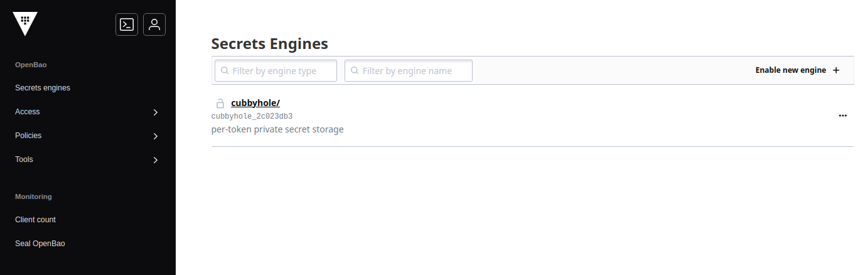
Task: Select the Tools label in the sidebar
Action: (x=24, y=159)
